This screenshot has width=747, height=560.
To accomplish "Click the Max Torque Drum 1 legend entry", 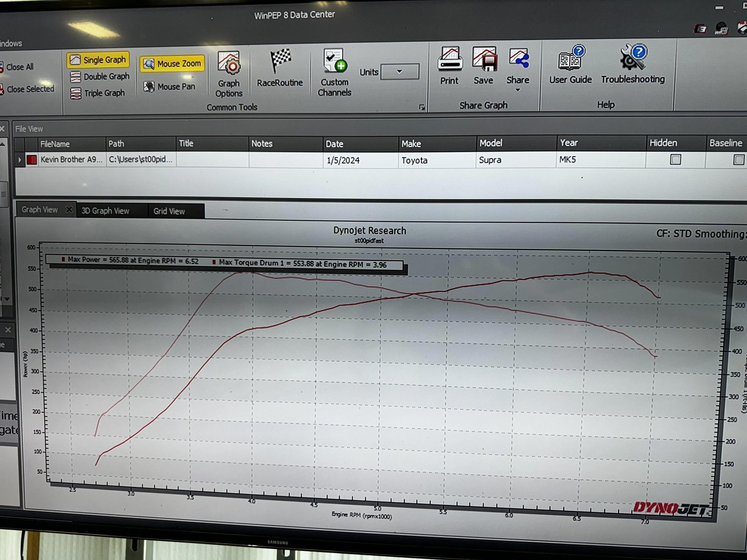I will pos(300,264).
